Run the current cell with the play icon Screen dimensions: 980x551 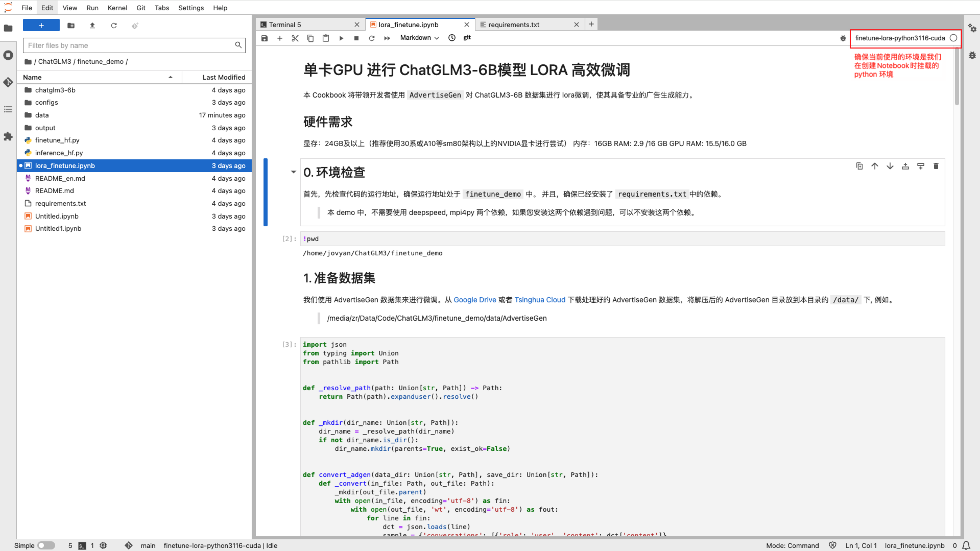click(341, 38)
